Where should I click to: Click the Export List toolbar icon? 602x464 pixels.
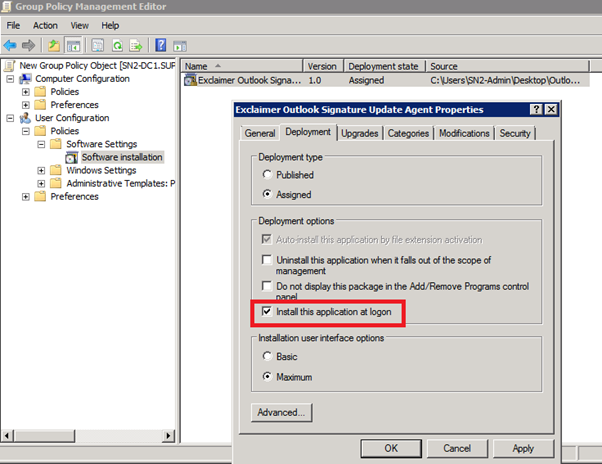(136, 45)
